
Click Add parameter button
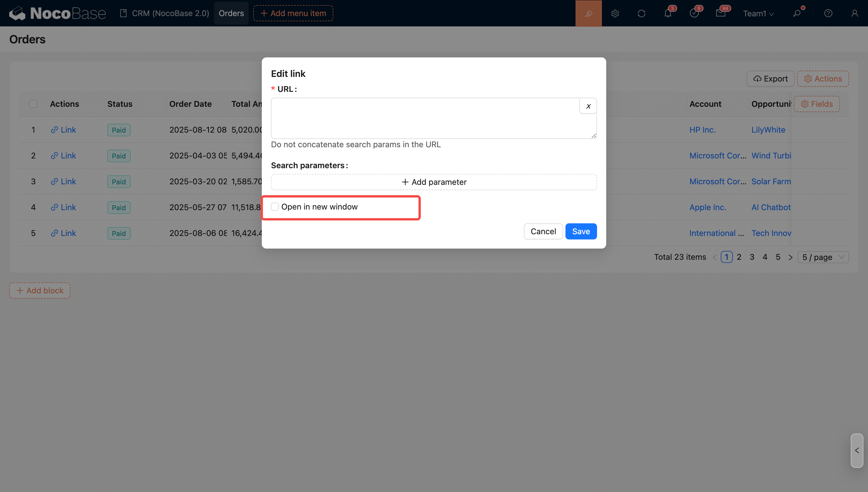click(x=433, y=182)
